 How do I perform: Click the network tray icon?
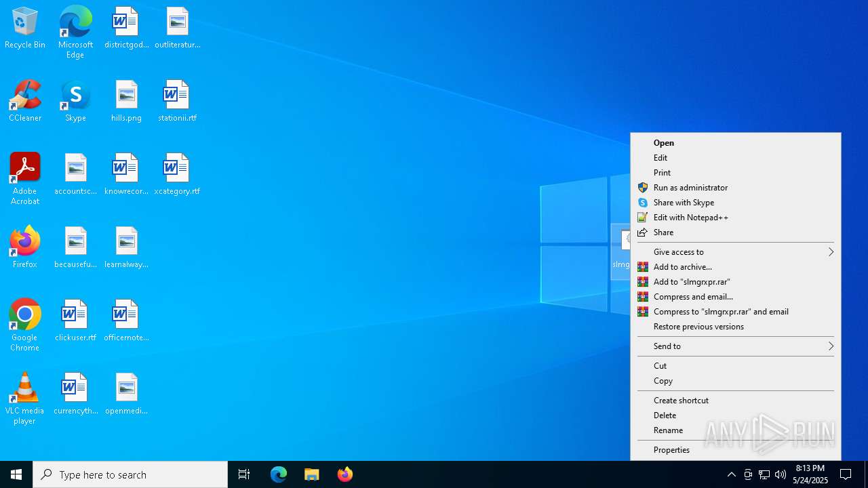[764, 474]
